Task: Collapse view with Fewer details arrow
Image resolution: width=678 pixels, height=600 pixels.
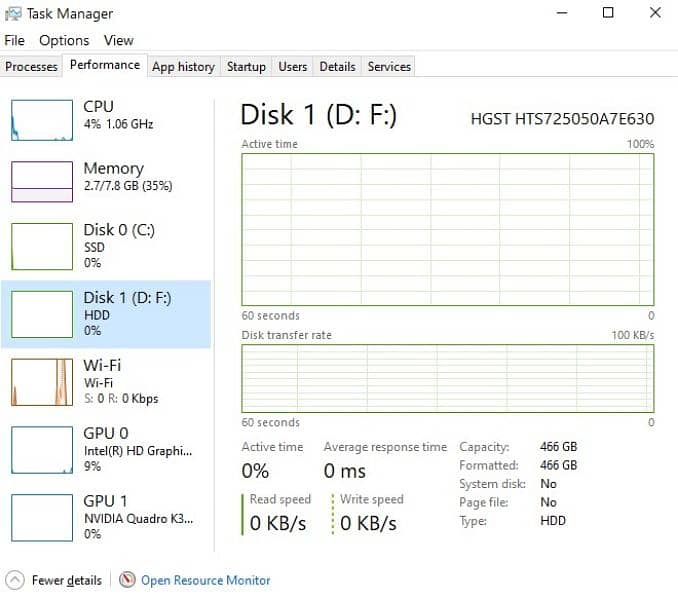Action: [15, 580]
